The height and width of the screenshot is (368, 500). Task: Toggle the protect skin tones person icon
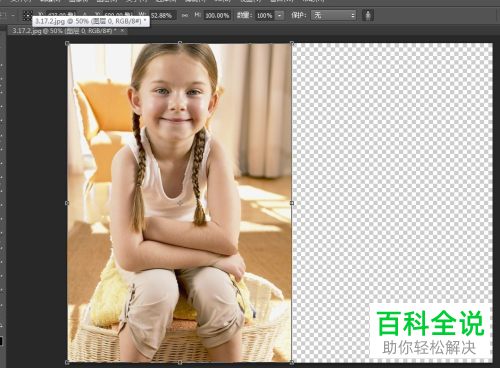tap(368, 15)
